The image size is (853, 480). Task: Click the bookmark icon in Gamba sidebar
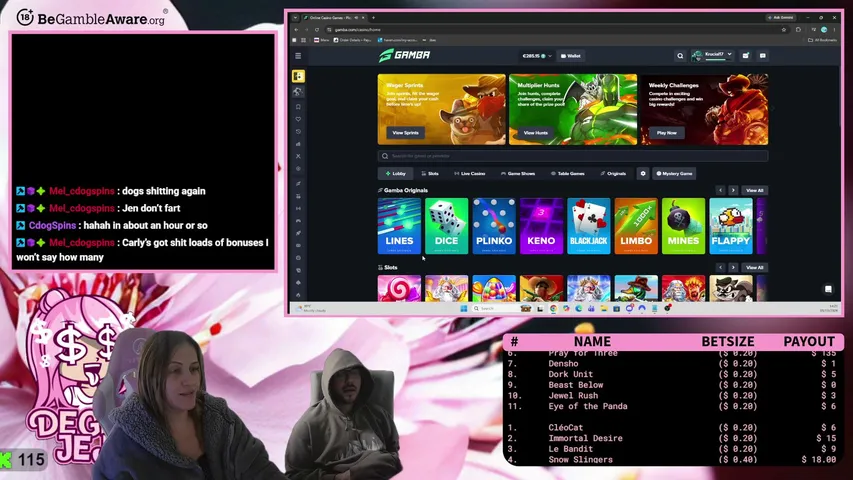pyautogui.click(x=298, y=107)
